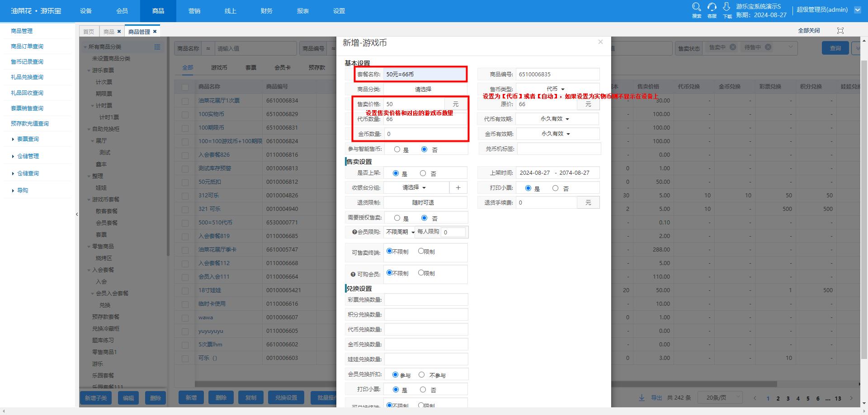The width and height of the screenshot is (868, 415).
Task: Click the 导出 export icon at bottom
Action: pos(642,398)
